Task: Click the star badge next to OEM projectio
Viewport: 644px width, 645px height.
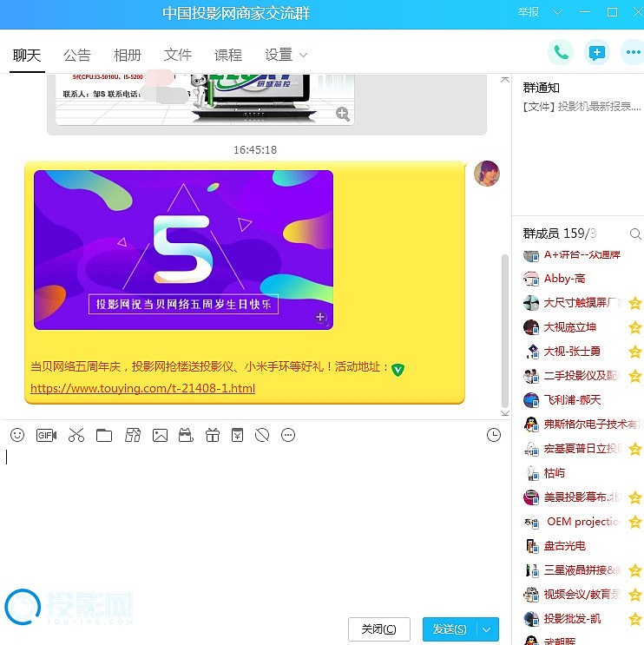Action: click(635, 522)
